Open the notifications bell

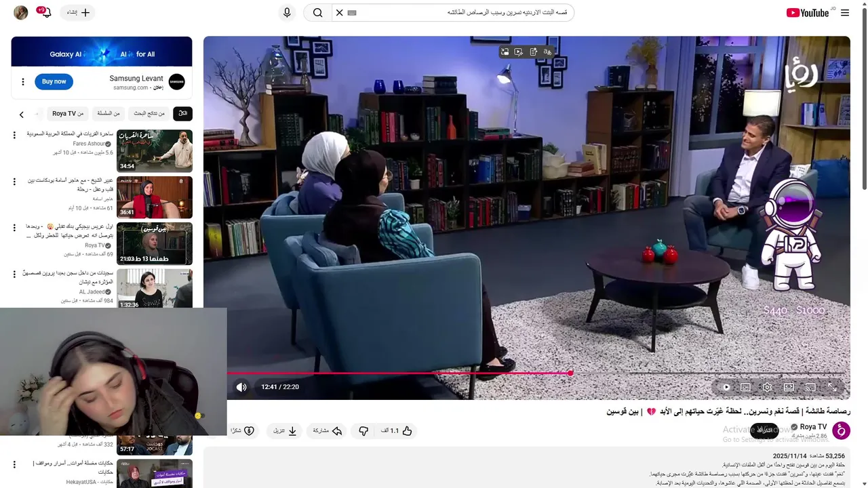(x=45, y=12)
